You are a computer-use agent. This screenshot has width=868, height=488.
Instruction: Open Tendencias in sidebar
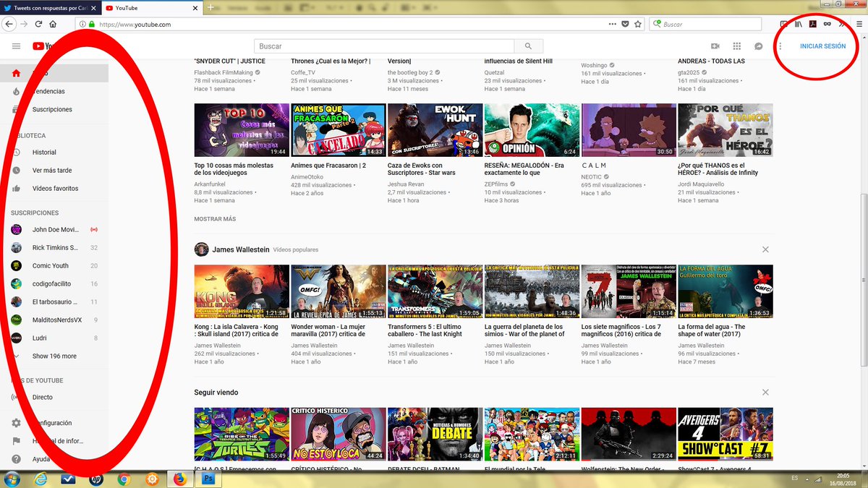point(54,91)
